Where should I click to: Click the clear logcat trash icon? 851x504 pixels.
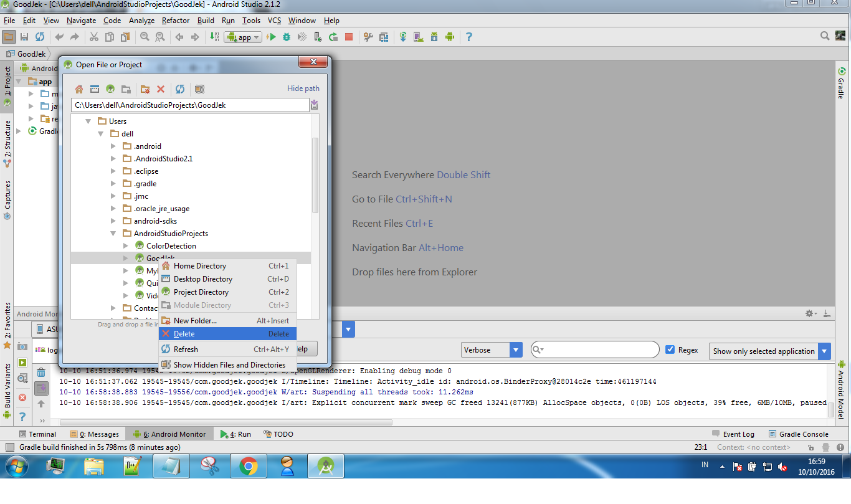41,373
